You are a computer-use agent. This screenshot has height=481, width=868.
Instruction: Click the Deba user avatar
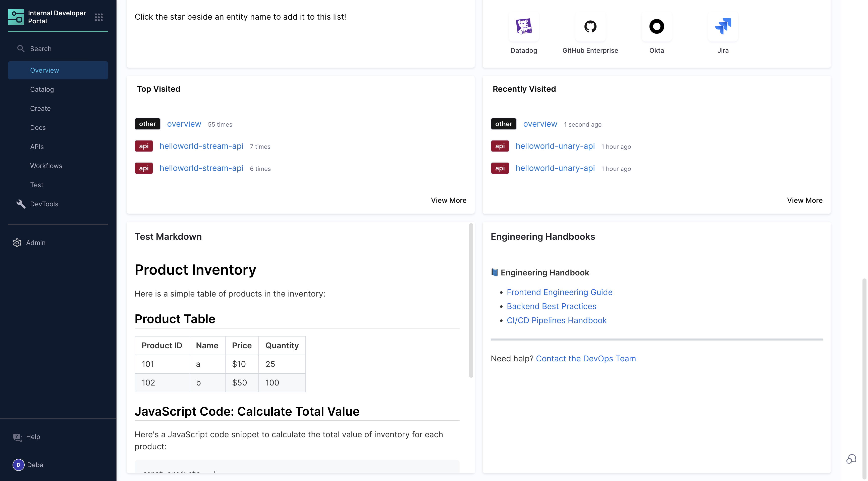19,465
